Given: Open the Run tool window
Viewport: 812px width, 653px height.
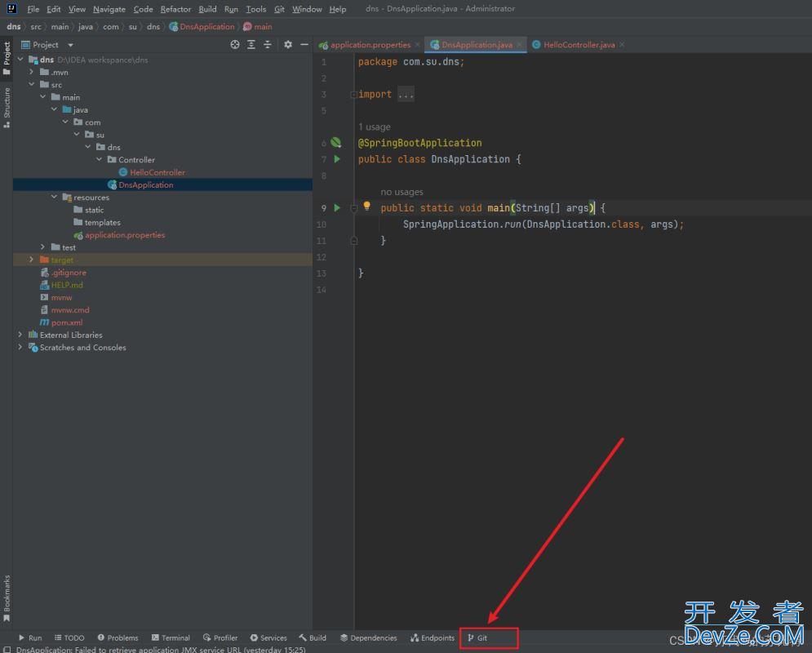Looking at the screenshot, I should [x=30, y=638].
